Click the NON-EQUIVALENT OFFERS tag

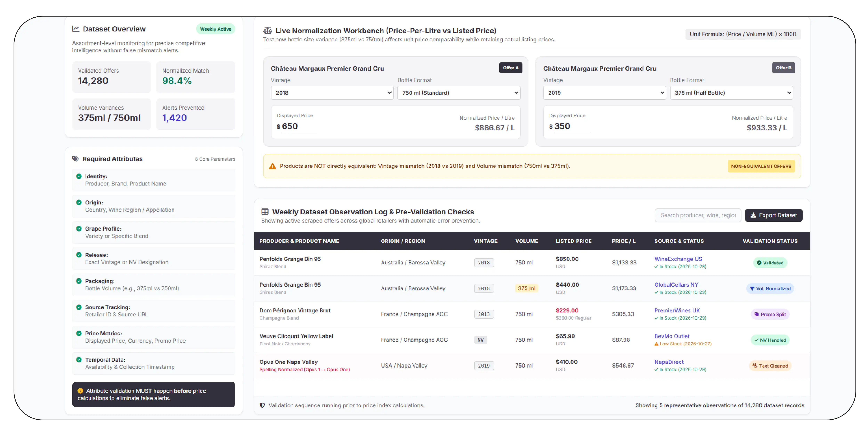pyautogui.click(x=761, y=166)
